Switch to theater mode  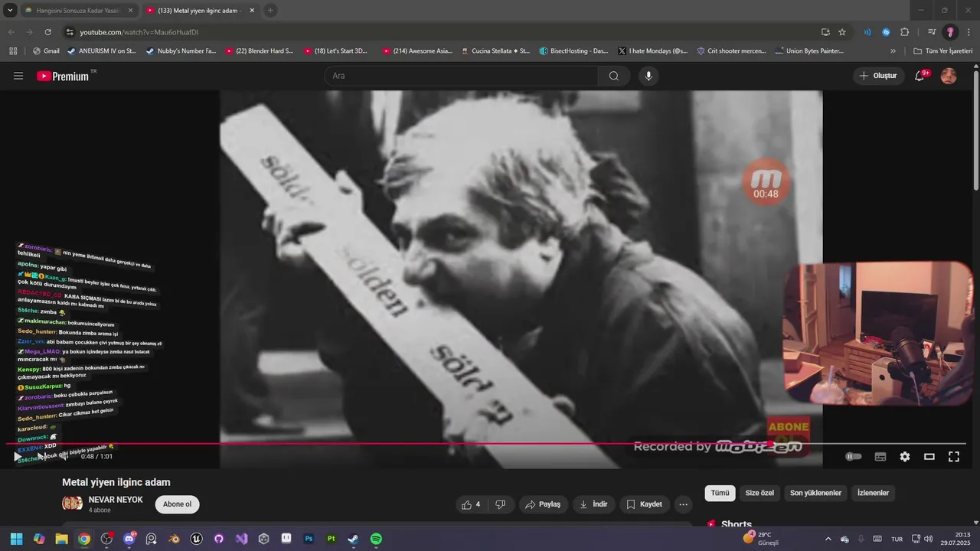[929, 457]
